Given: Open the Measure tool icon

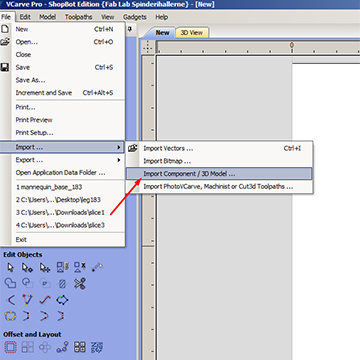Looking at the screenshot, I should coord(97,267).
